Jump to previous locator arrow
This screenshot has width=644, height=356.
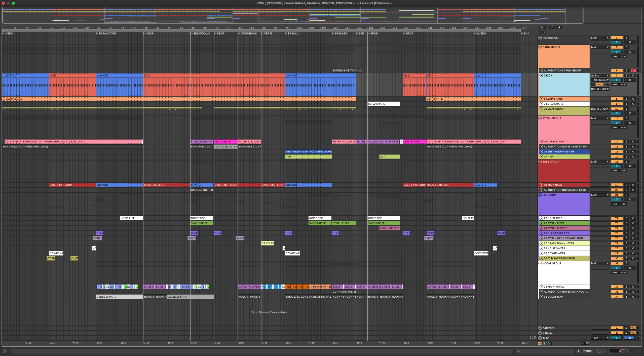540,32
